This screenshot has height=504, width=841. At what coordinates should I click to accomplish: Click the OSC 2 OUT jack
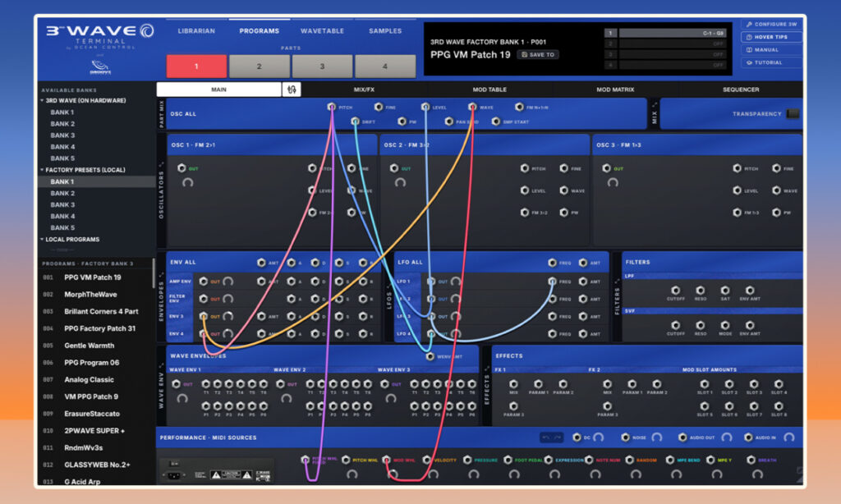pos(394,167)
